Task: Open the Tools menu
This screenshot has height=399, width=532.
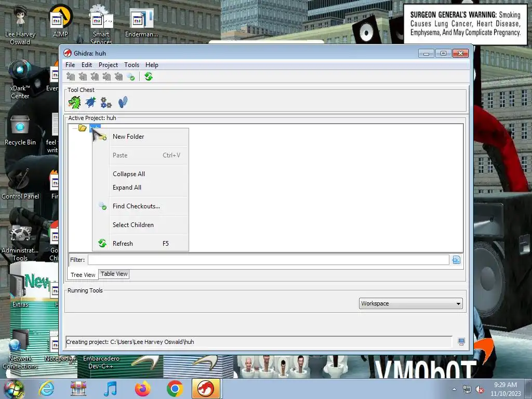Action: 131,65
